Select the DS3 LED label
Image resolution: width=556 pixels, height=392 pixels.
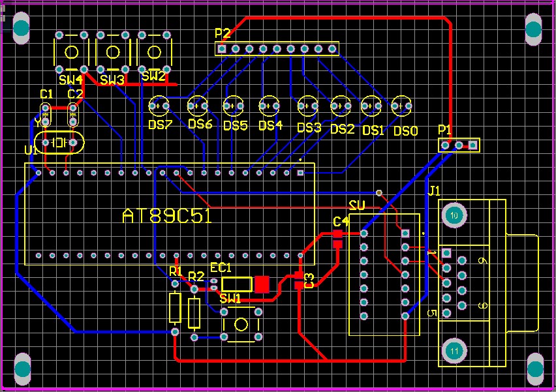[x=309, y=128]
